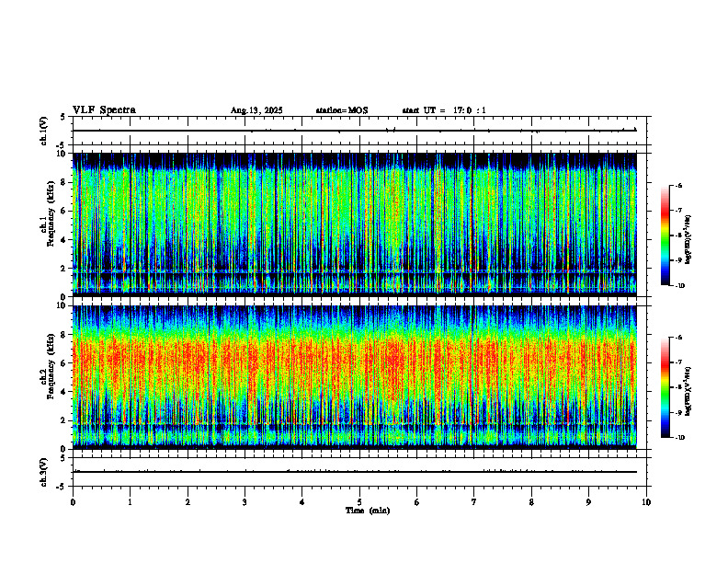Click the time axis tick label "10"

pos(646,502)
